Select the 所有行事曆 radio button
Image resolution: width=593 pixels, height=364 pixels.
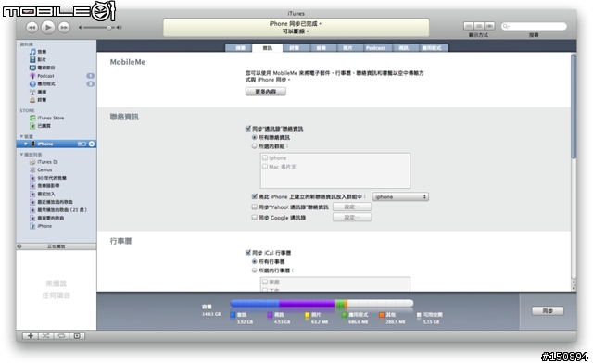click(x=255, y=261)
